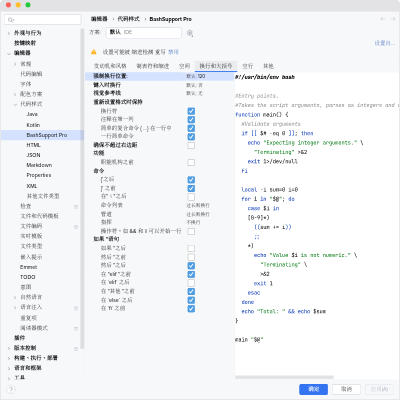Click the preview horizontal scrollbar
400x400 pixels.
click(x=284, y=377)
